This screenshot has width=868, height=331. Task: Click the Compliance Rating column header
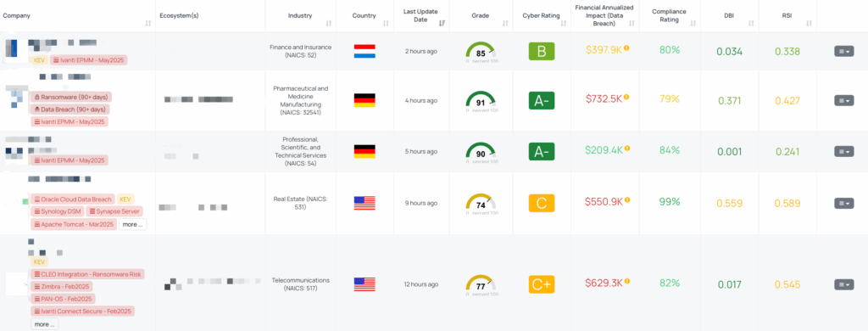[670, 15]
